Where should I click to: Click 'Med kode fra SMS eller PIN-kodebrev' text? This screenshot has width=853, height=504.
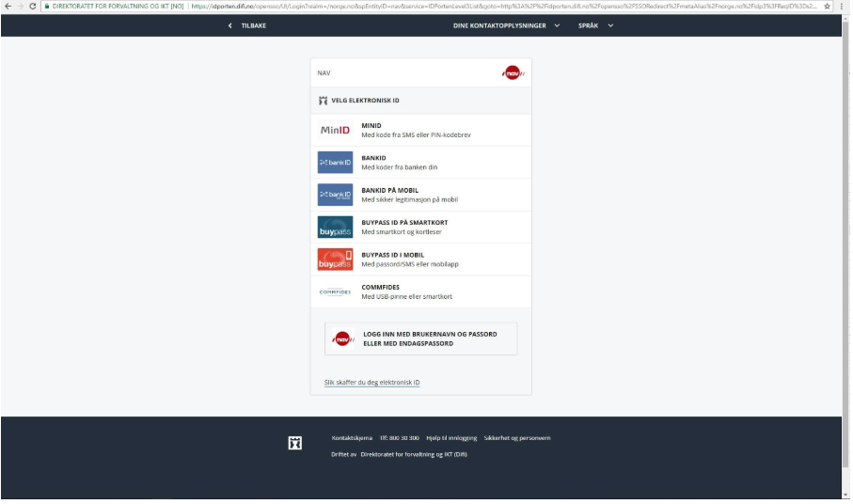(417, 134)
